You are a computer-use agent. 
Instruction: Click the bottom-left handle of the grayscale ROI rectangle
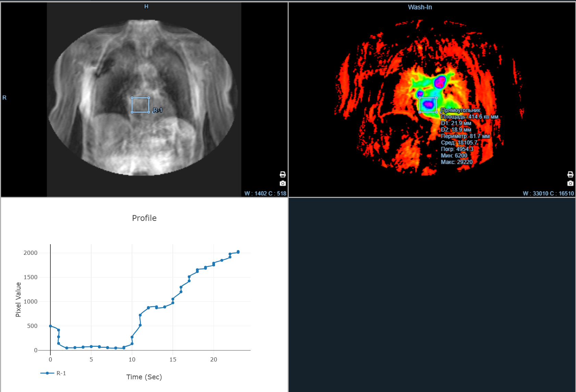point(132,112)
